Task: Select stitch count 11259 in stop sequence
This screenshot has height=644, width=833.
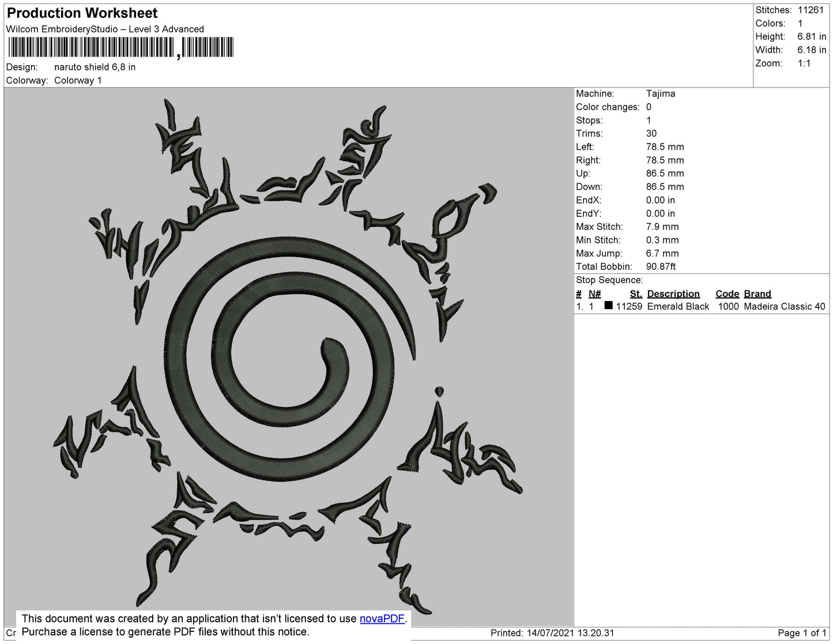Action: [629, 307]
